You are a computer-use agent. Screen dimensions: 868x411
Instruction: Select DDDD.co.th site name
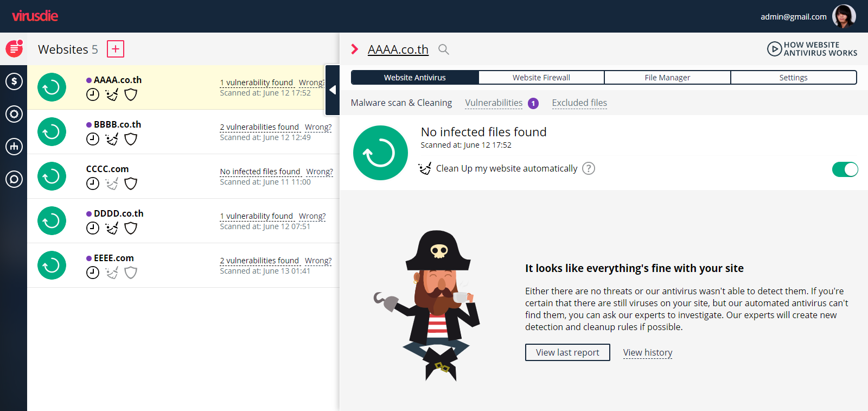[x=119, y=213]
